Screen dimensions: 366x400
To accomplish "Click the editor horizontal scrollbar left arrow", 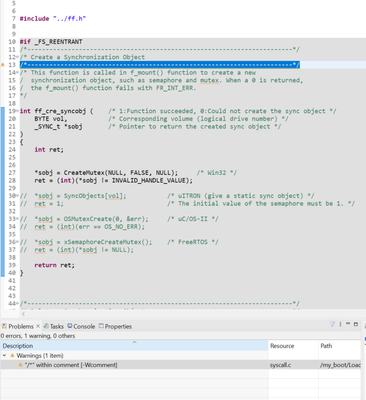I will point(23,314).
